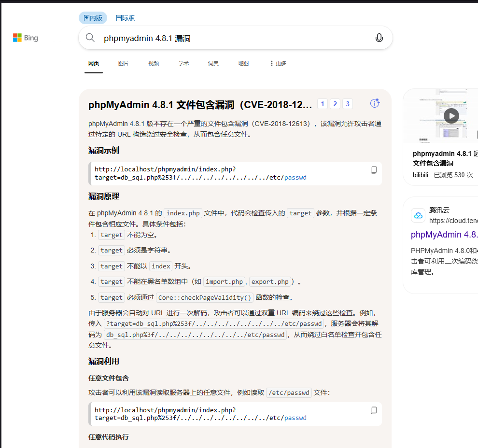This screenshot has height=448, width=478.
Task: Play the bilibili phpmyadmin video
Action: point(451,116)
